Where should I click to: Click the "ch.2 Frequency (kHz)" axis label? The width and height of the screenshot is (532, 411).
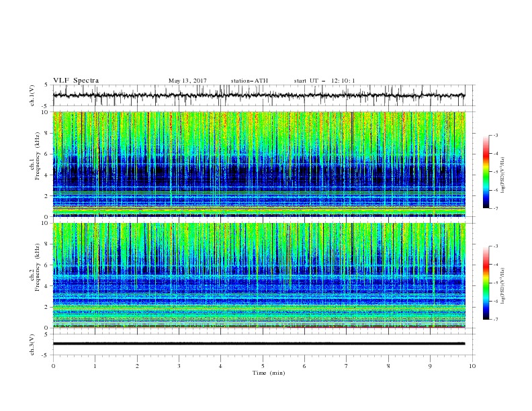point(35,267)
